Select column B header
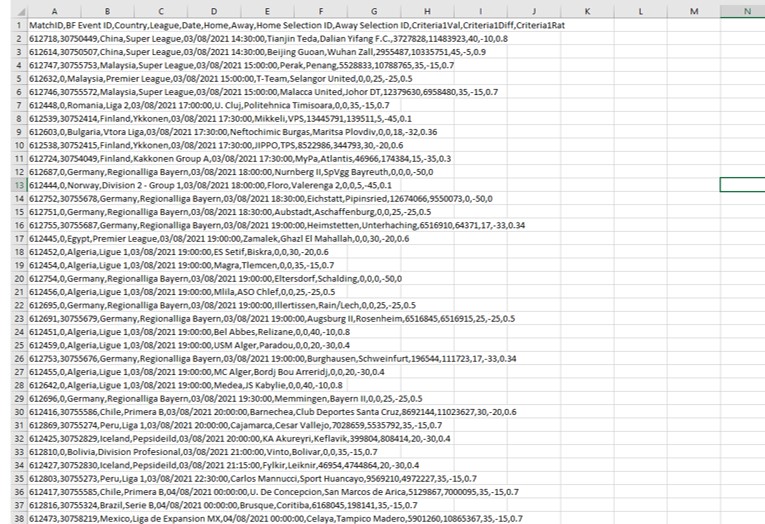This screenshot has height=524, width=765. (107, 11)
